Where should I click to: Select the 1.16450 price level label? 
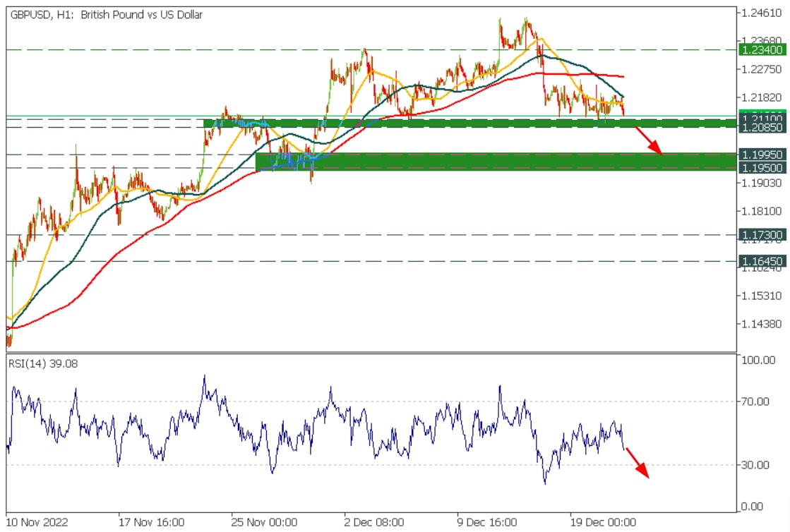[x=762, y=262]
